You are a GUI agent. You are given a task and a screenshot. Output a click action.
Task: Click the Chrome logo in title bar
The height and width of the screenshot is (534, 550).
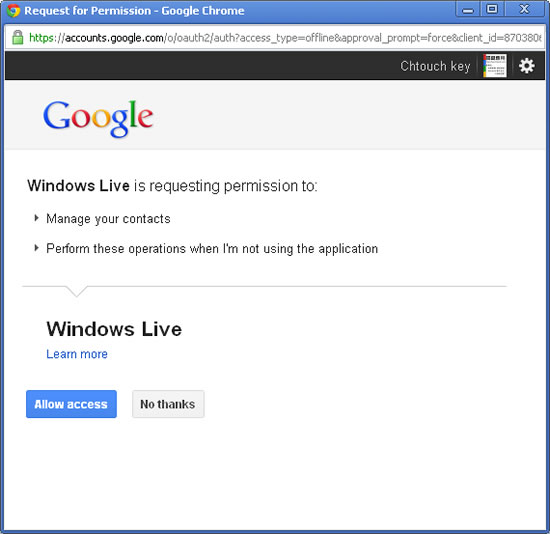tap(13, 11)
